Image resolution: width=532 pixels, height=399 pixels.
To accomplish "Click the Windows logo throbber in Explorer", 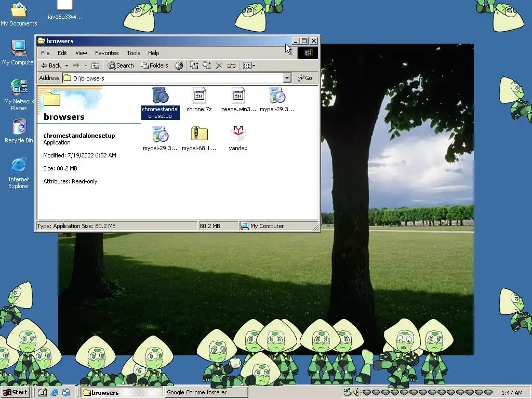I will [x=308, y=53].
